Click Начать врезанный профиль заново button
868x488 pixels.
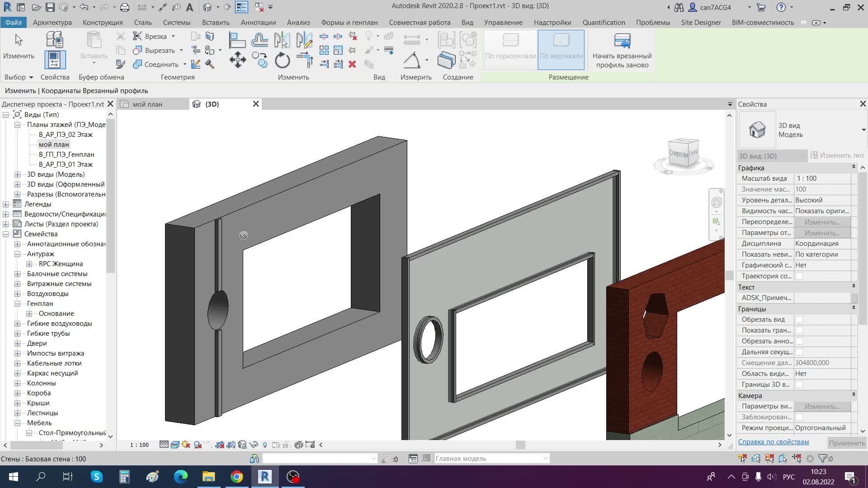[622, 51]
